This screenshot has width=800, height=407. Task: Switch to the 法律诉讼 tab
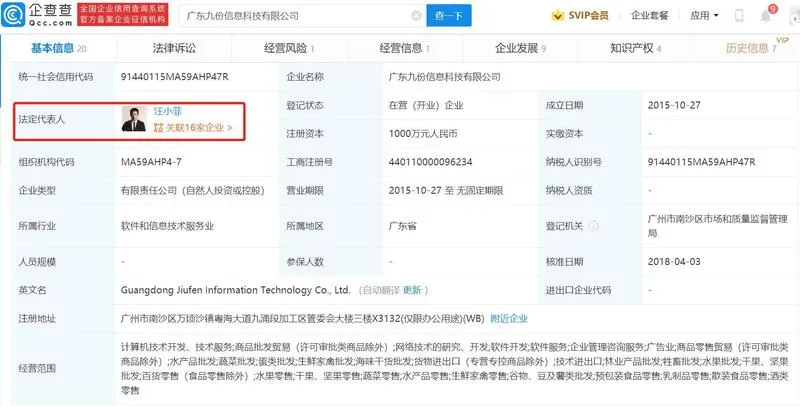click(174, 48)
